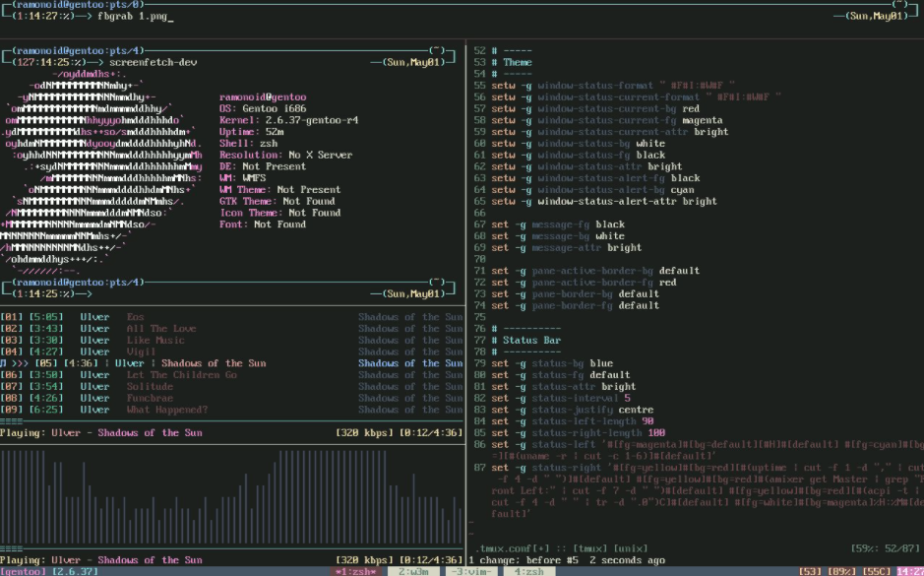The height and width of the screenshot is (576, 924).
Task: Click the Icon Theme: Not Found line
Action: pyautogui.click(x=279, y=213)
